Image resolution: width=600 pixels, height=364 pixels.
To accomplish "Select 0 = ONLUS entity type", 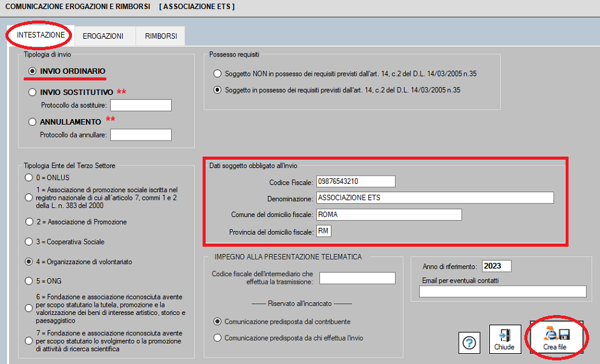I will pyautogui.click(x=29, y=178).
